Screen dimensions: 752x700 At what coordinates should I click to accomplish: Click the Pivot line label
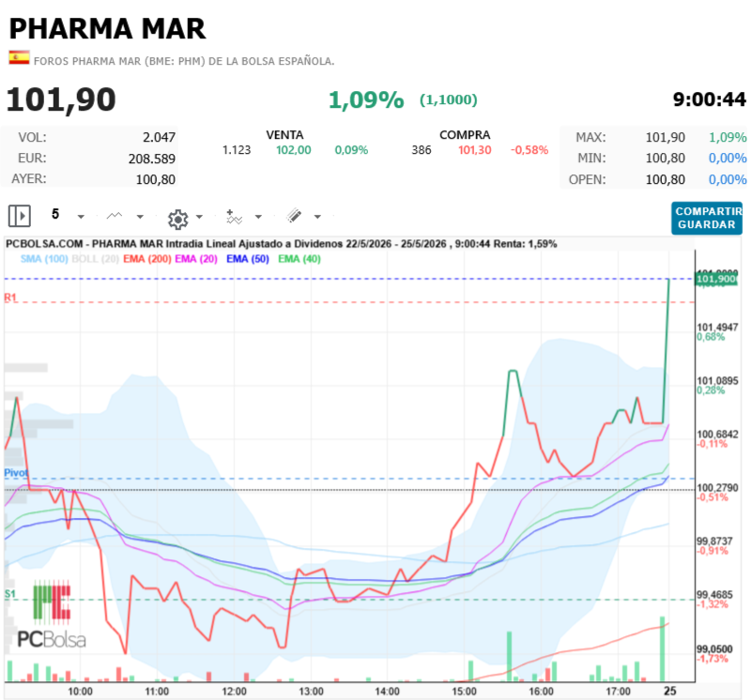[16, 473]
